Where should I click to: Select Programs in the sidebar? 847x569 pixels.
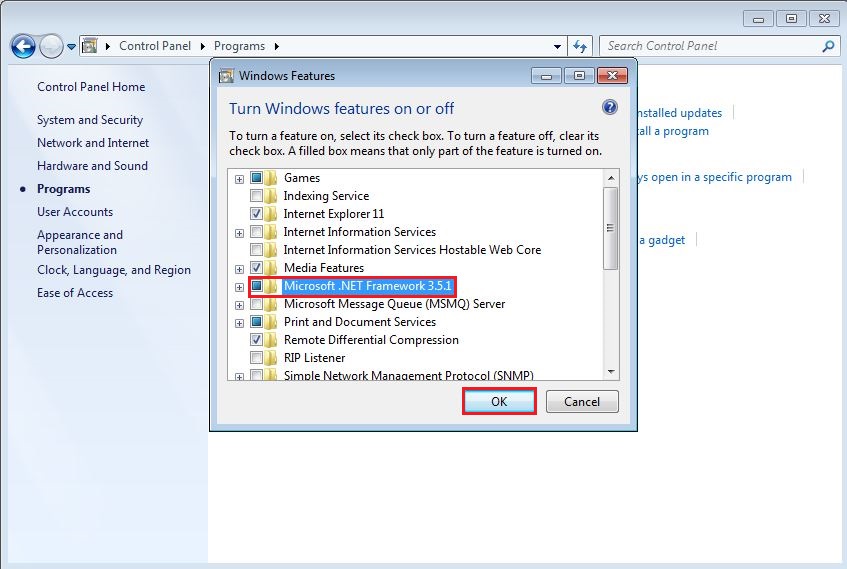(x=64, y=189)
